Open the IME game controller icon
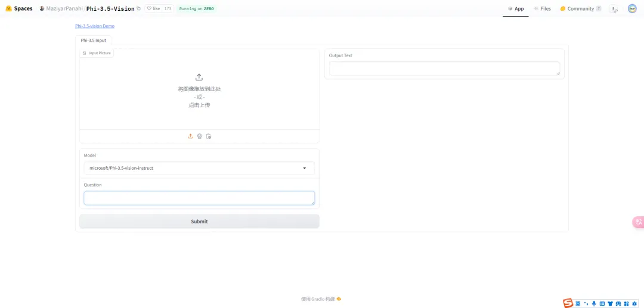 tap(618, 303)
